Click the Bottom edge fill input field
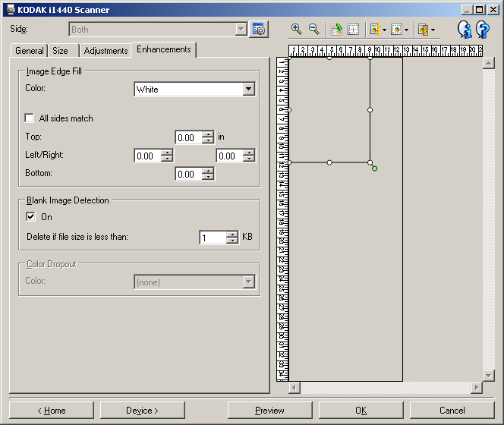Viewport: 504px width, 425px height. tap(189, 175)
